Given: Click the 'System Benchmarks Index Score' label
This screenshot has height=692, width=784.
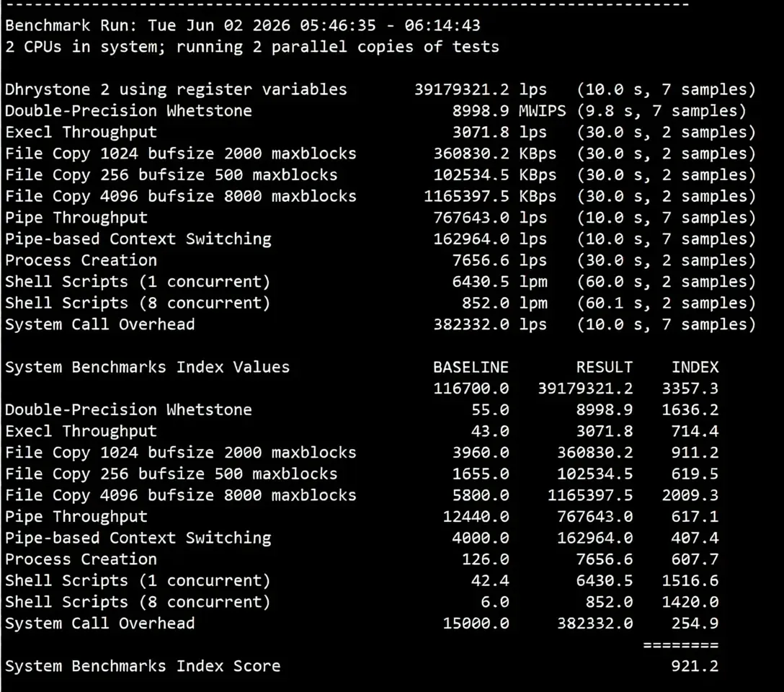Looking at the screenshot, I should pyautogui.click(x=143, y=666).
